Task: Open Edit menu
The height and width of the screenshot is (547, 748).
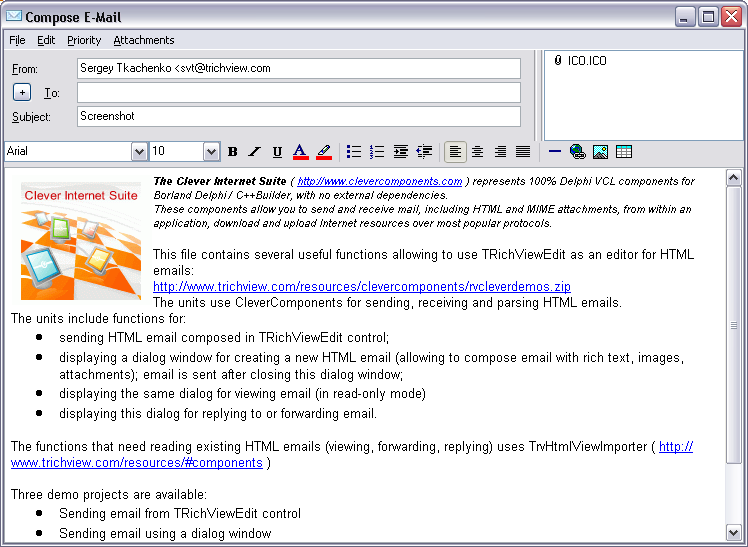Action: click(46, 40)
